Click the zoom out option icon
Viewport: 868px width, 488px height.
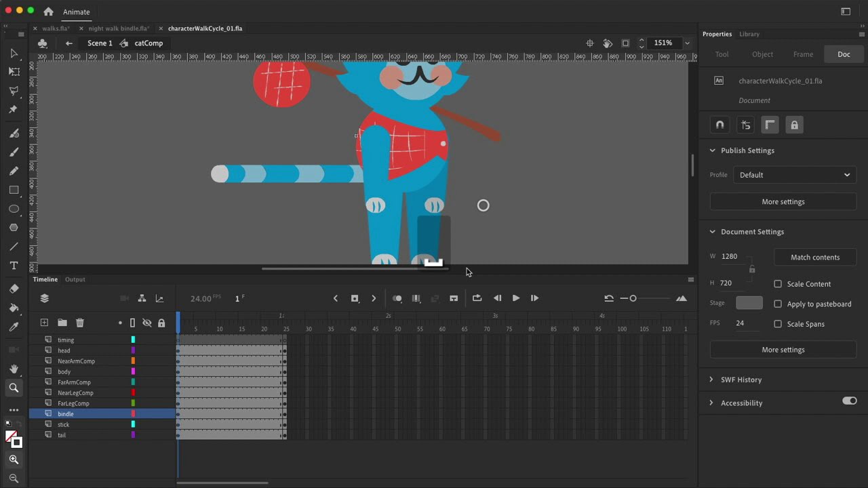(14, 479)
